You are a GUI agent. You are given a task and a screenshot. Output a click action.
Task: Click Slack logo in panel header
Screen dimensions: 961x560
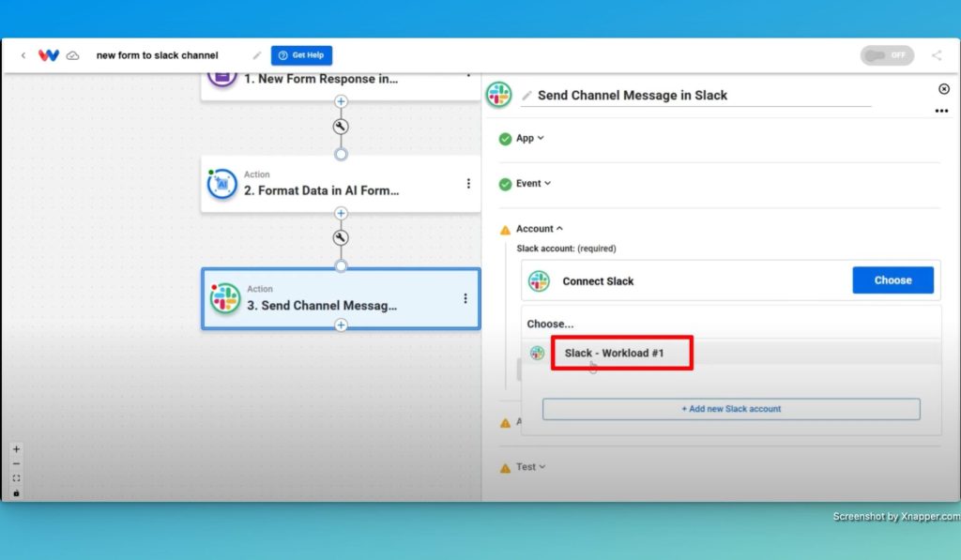click(499, 95)
